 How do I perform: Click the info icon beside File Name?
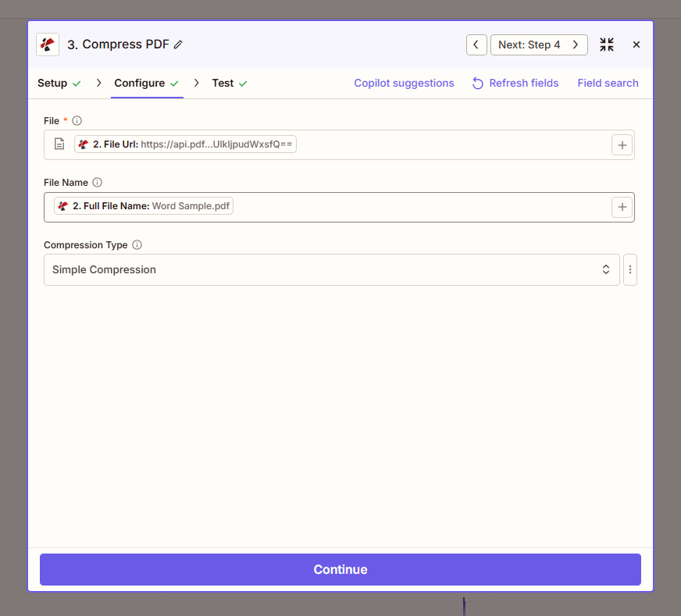[x=95, y=182]
